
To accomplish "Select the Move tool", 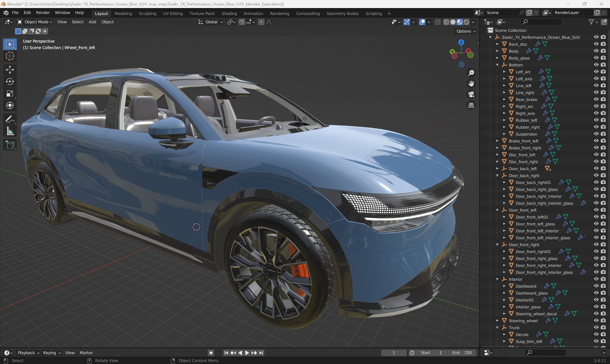I will [10, 69].
